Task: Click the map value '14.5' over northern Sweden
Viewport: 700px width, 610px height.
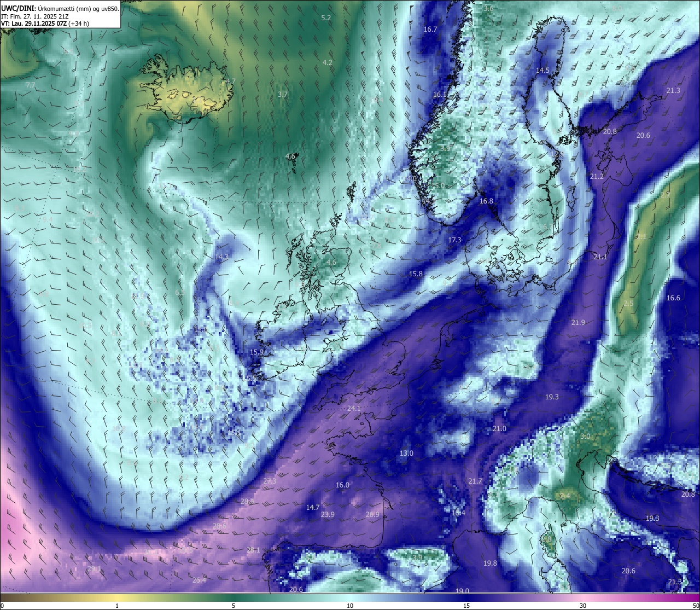Action: tap(542, 70)
